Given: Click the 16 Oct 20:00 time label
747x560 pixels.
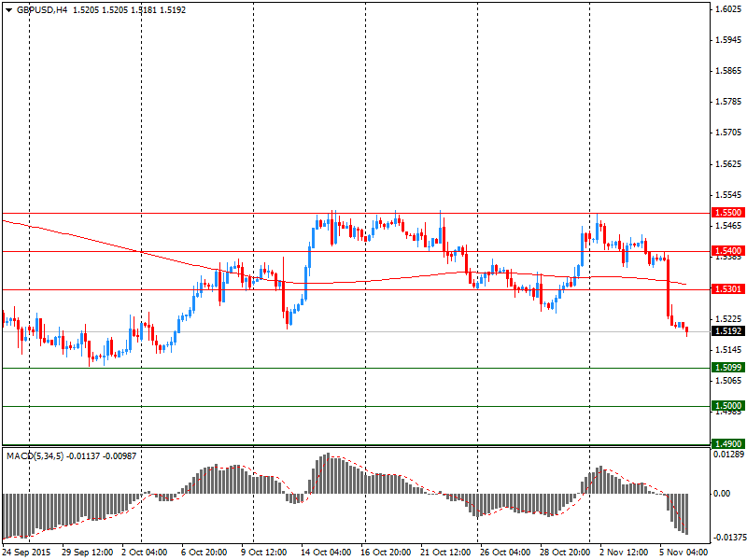Looking at the screenshot, I should point(386,553).
